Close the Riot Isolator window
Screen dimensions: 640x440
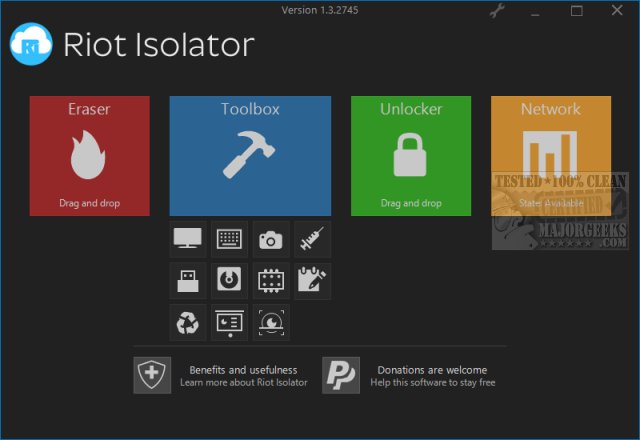click(617, 10)
